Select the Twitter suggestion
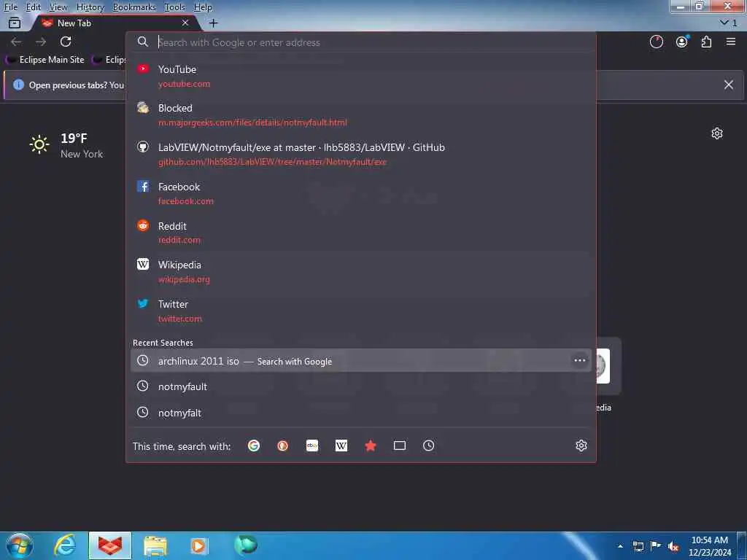 (361, 311)
